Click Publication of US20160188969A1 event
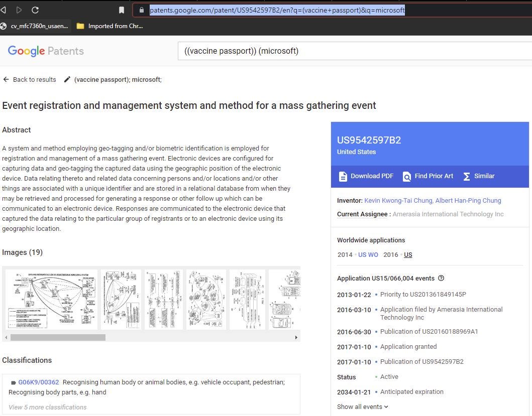The image size is (532, 416). click(x=429, y=331)
